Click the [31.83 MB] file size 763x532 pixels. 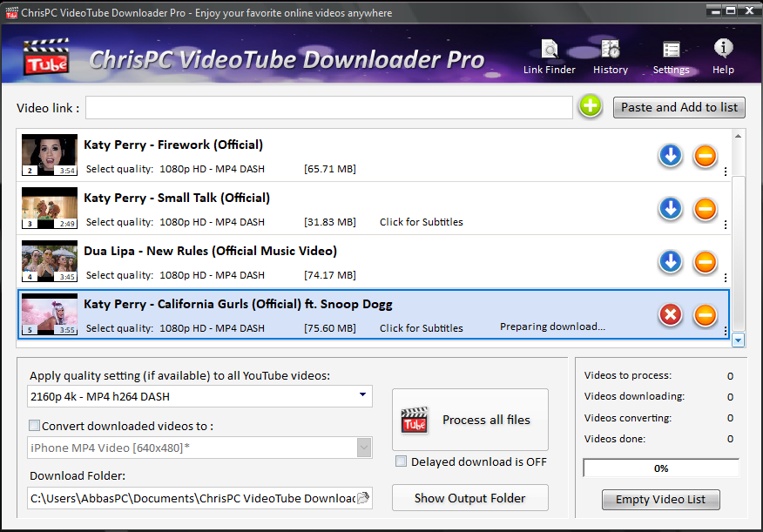tap(330, 222)
